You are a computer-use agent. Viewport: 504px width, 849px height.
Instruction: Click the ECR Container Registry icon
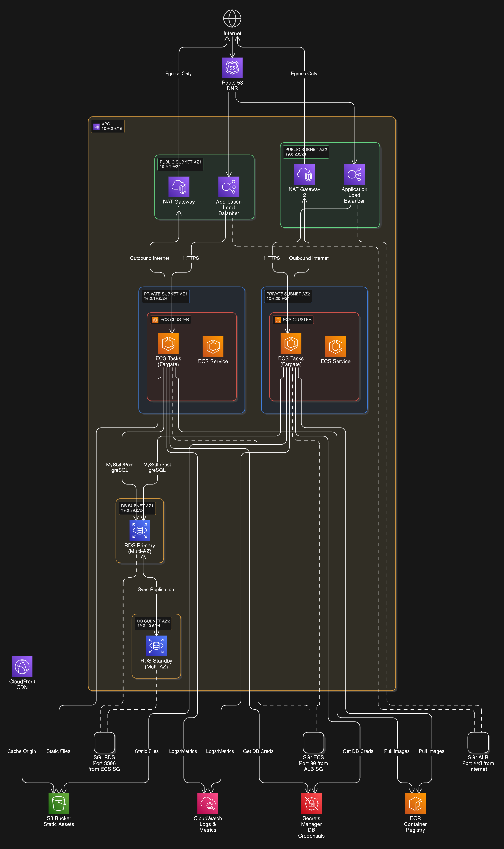pos(415,804)
